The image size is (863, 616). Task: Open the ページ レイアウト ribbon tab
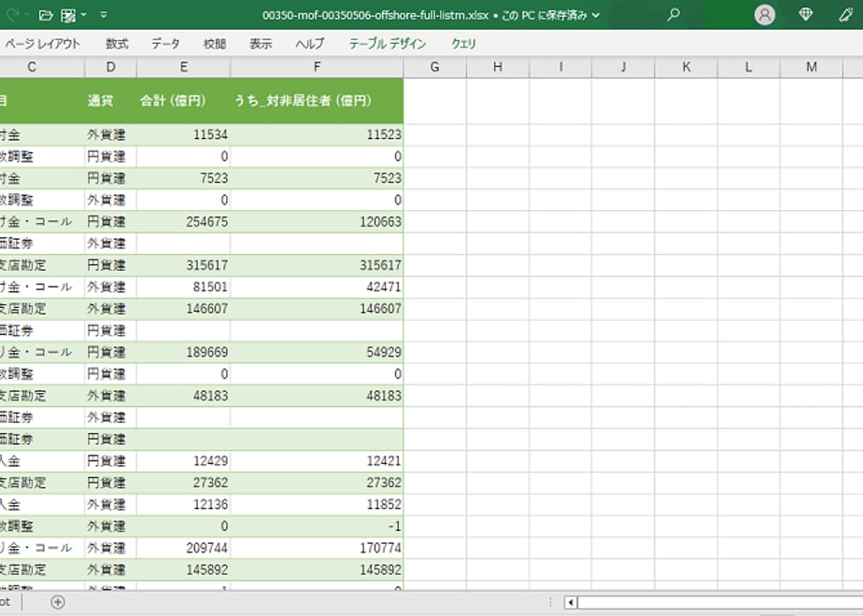42,44
